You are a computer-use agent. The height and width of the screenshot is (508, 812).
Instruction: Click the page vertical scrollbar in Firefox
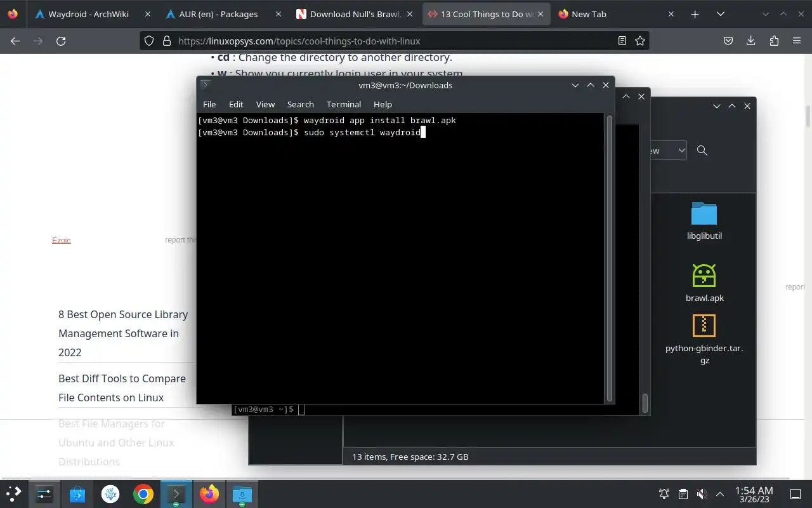click(808, 116)
